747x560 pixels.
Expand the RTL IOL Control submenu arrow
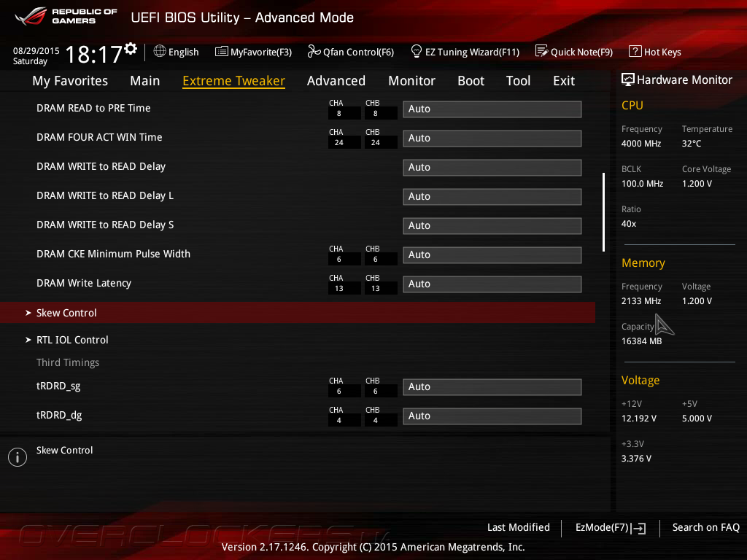28,340
